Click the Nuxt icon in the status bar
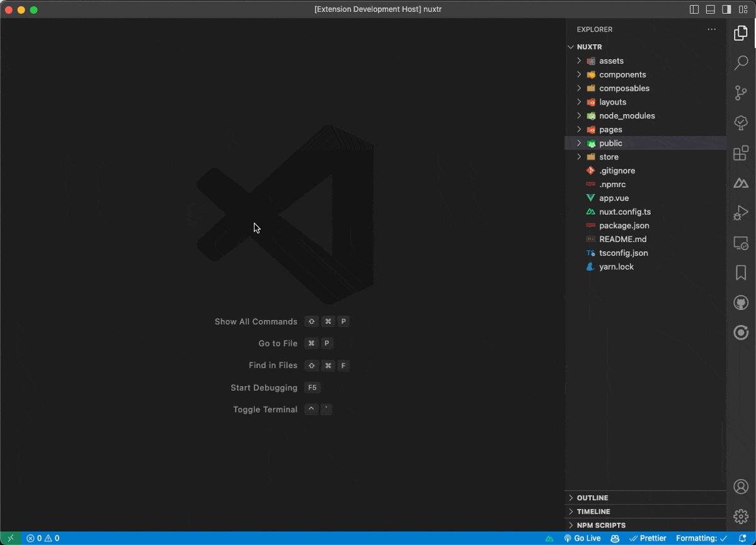756x545 pixels. click(x=549, y=539)
